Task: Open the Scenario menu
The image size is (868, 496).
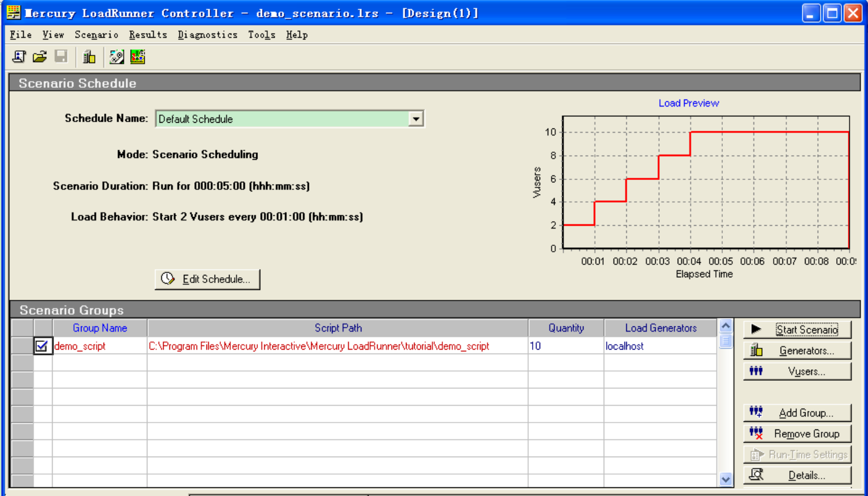Action: [96, 35]
